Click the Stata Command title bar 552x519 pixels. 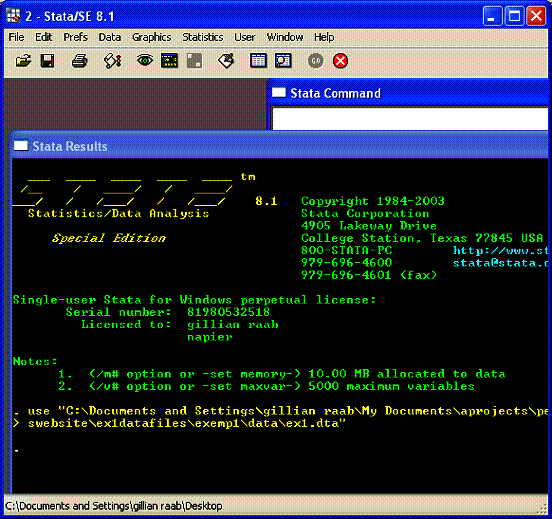click(409, 93)
